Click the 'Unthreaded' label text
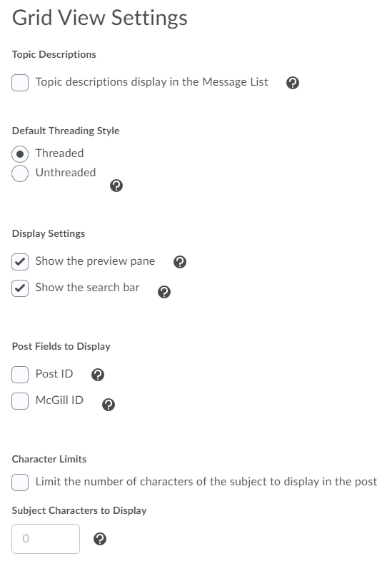 pos(66,173)
